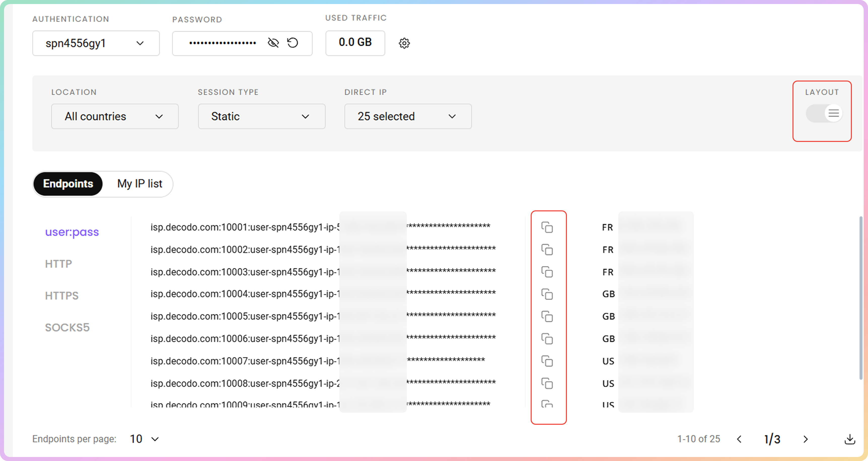Viewport: 868px width, 461px height.
Task: Go to the next endpoints page
Action: pos(805,439)
